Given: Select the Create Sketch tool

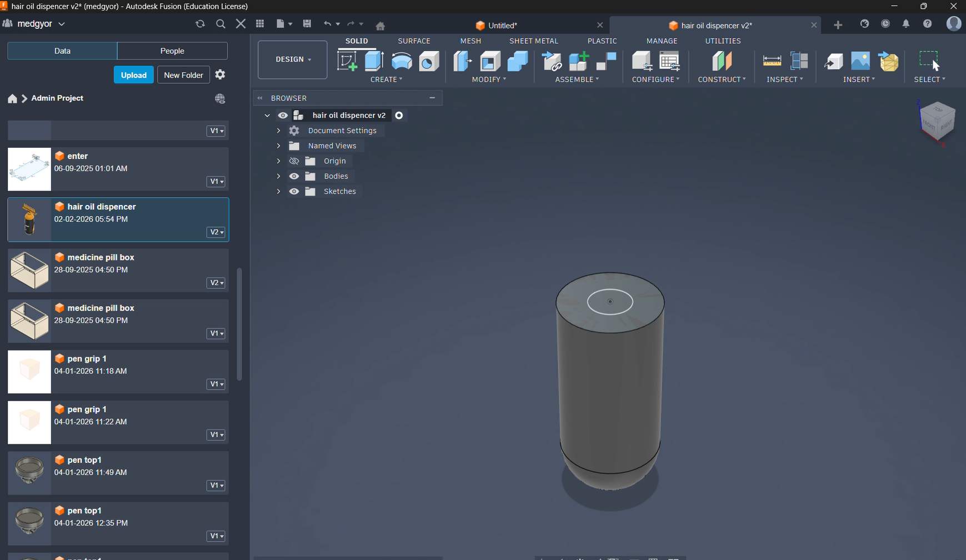Looking at the screenshot, I should coord(347,61).
